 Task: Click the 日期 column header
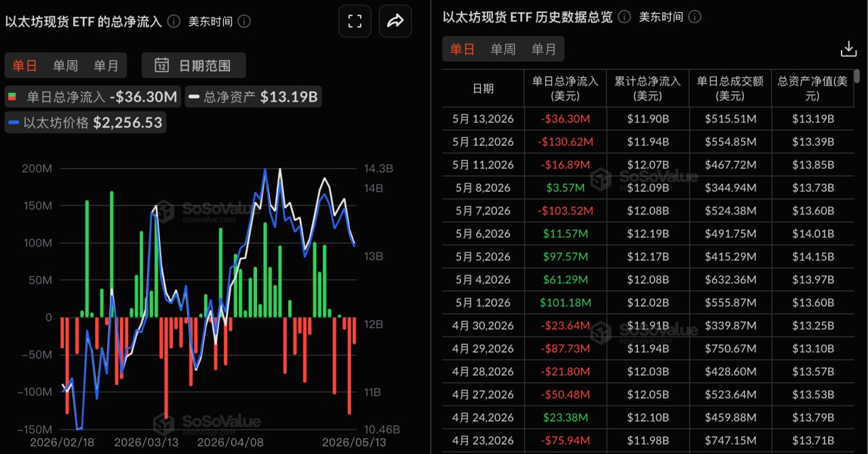pos(483,88)
